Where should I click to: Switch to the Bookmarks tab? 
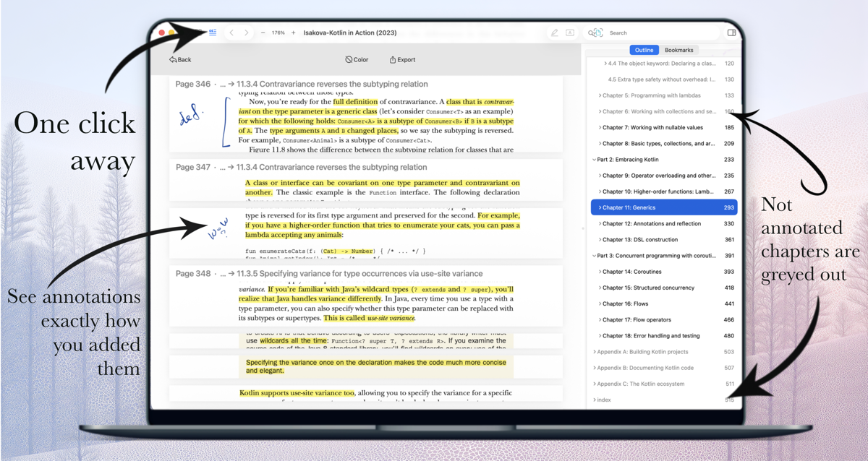tap(678, 50)
